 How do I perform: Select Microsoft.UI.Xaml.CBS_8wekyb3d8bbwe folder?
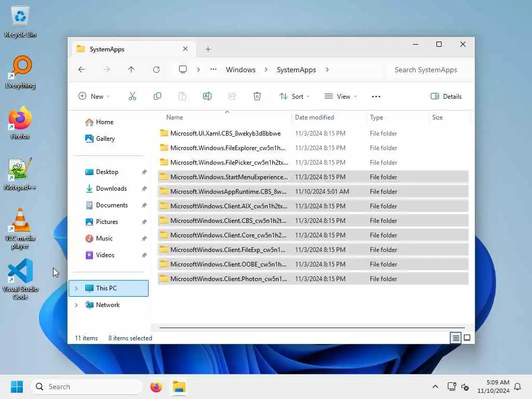pos(313,134)
